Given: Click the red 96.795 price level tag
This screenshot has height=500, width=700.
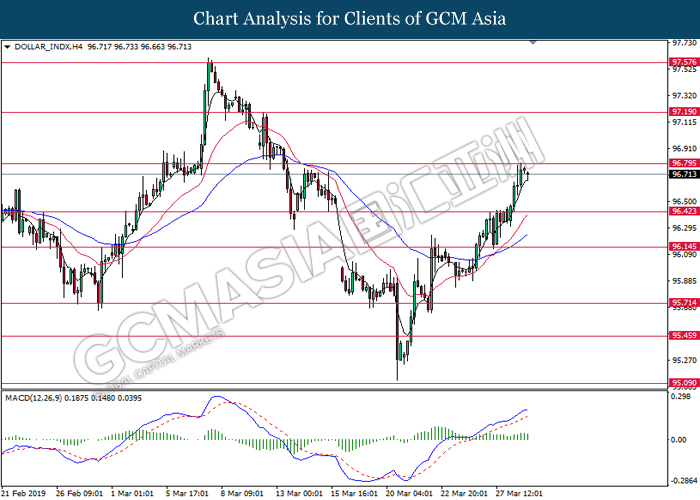Looking at the screenshot, I should point(684,163).
